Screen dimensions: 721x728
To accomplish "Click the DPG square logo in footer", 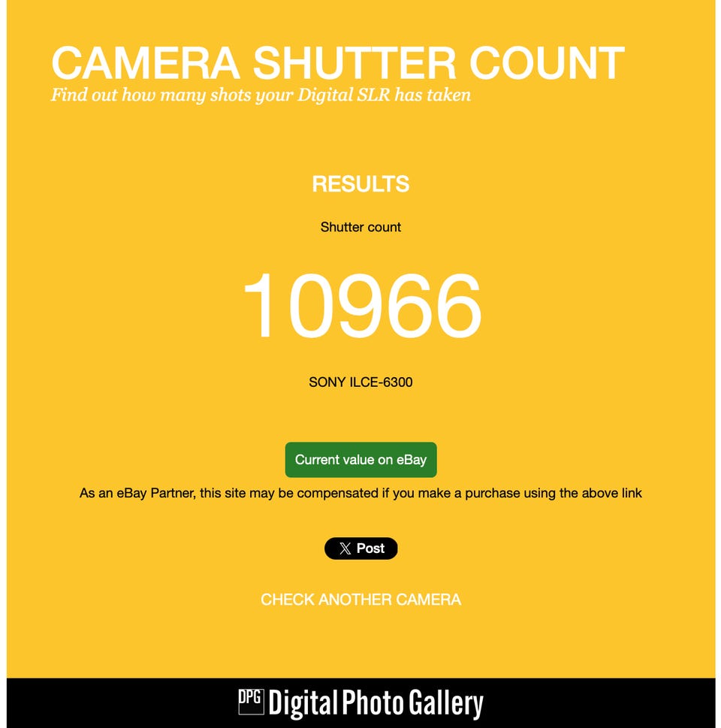I will pyautogui.click(x=251, y=702).
